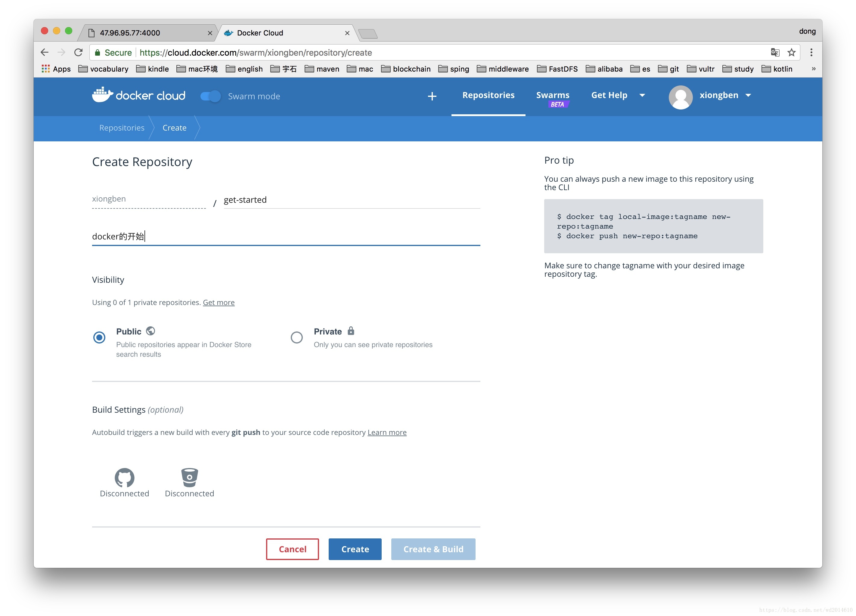Open the mac环境 bookmark folder

[x=197, y=69]
